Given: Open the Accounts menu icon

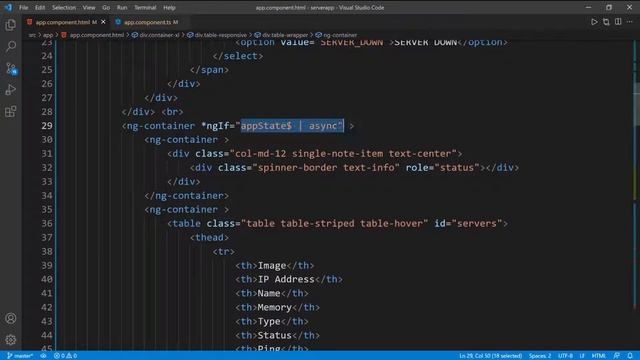Looking at the screenshot, I should coord(11,318).
